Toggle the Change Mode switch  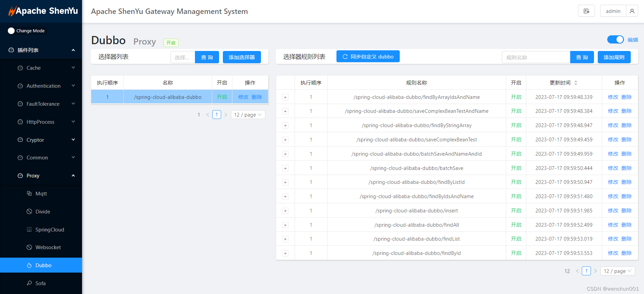(11, 31)
